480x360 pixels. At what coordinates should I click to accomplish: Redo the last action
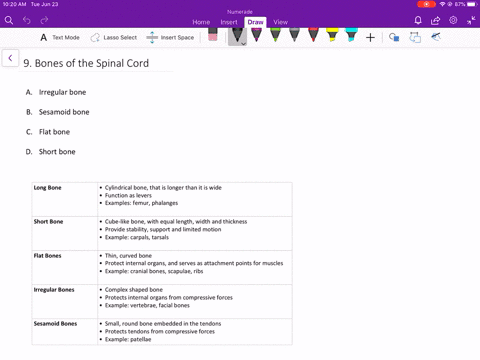[44, 21]
